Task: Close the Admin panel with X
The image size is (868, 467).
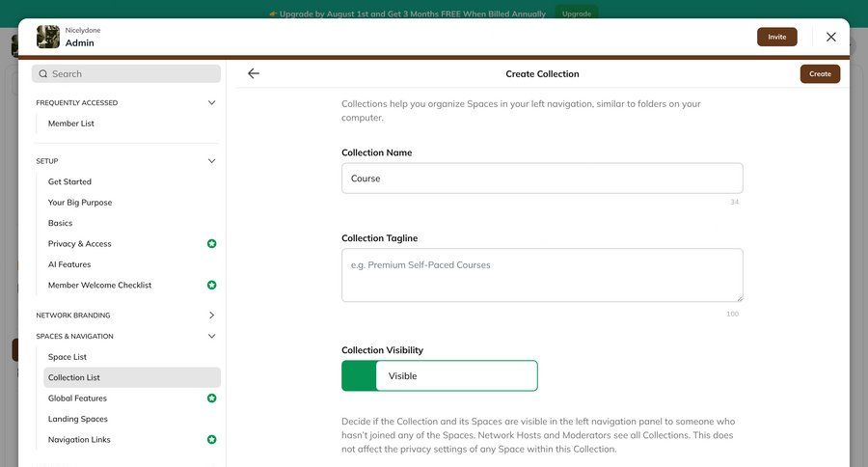Action: tap(830, 37)
